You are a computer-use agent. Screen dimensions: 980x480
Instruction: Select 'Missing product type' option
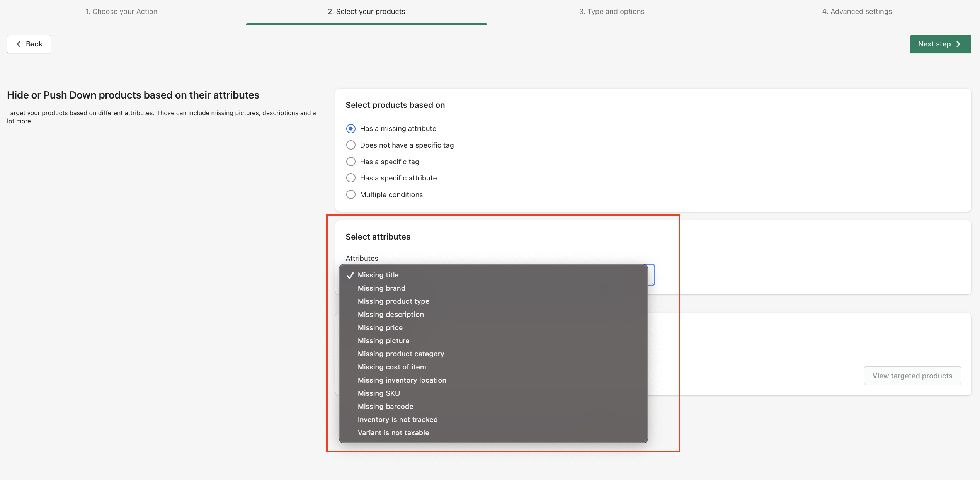[x=393, y=301]
